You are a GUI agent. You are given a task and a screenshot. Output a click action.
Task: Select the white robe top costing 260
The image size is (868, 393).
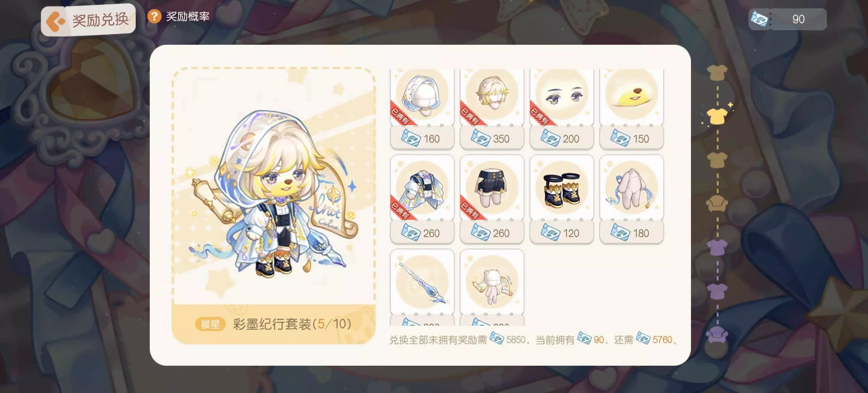coord(422,199)
